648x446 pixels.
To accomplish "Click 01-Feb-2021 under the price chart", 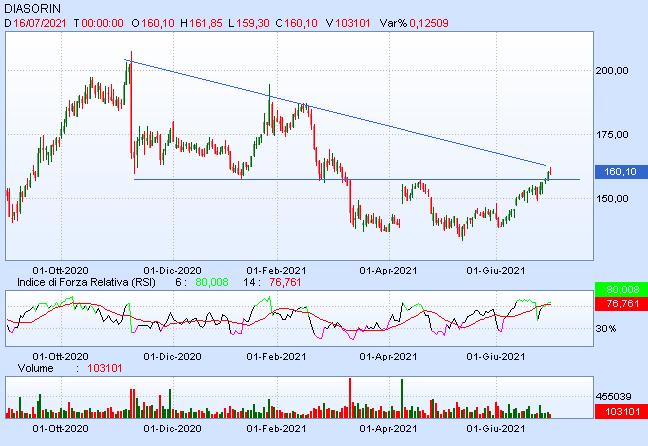I will point(276,271).
